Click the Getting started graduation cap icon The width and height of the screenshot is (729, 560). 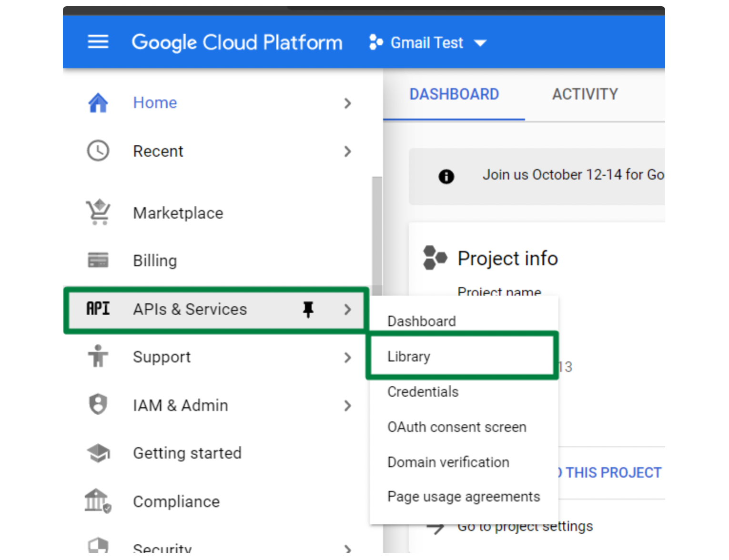[x=98, y=453]
